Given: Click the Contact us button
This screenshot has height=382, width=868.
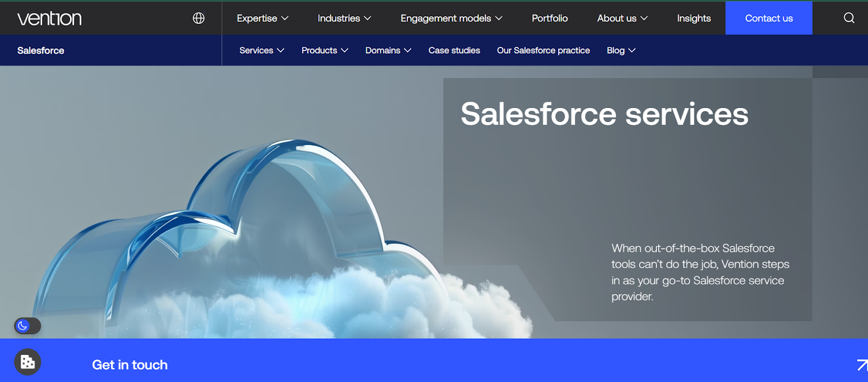Looking at the screenshot, I should click(769, 18).
